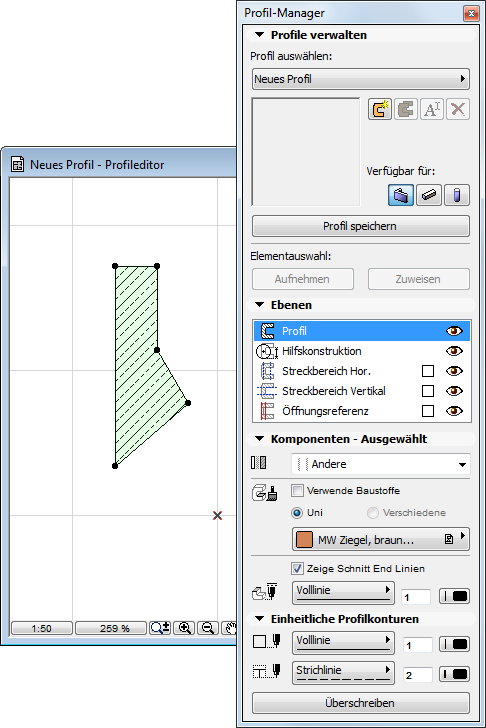Enable the Öffnungsreferenz checkbox

428,411
